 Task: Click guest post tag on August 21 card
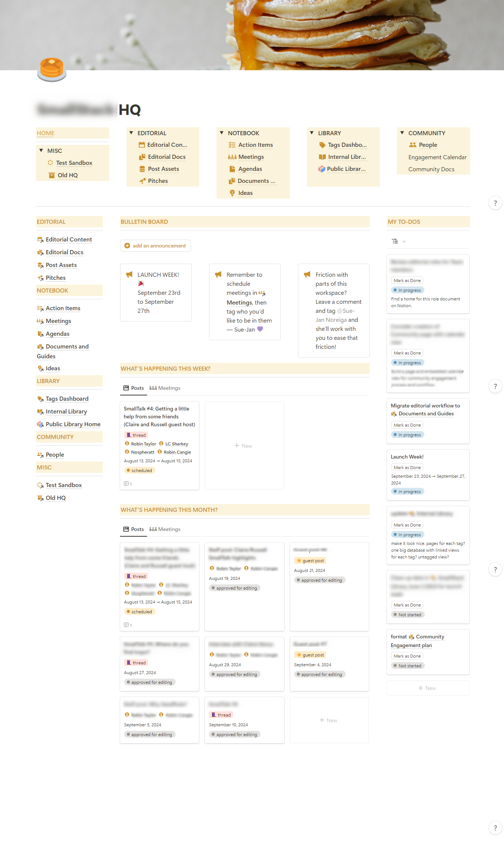pyautogui.click(x=310, y=561)
